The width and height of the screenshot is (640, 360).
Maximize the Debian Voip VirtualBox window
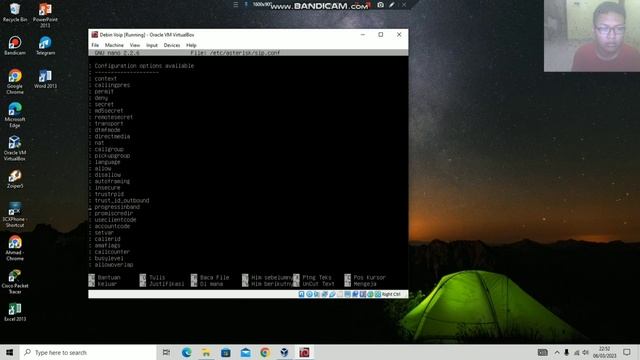tap(380, 35)
